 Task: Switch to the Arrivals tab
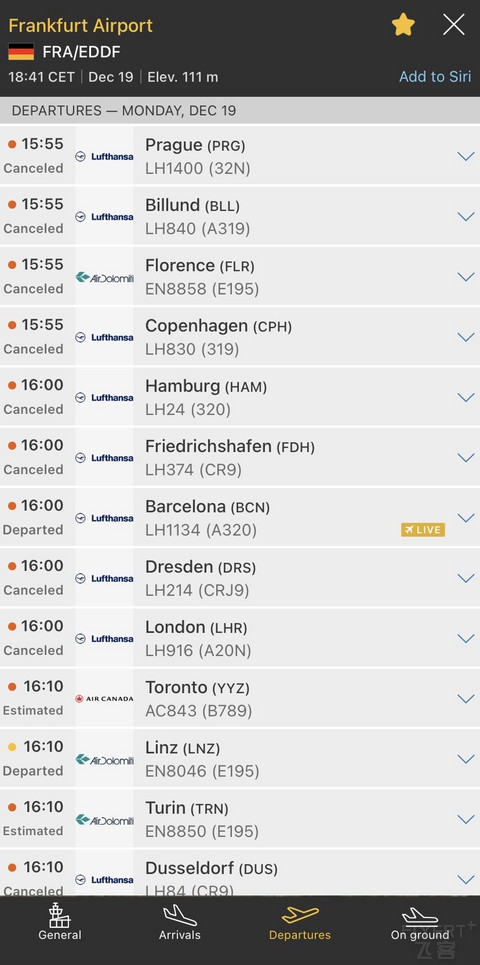[180, 923]
